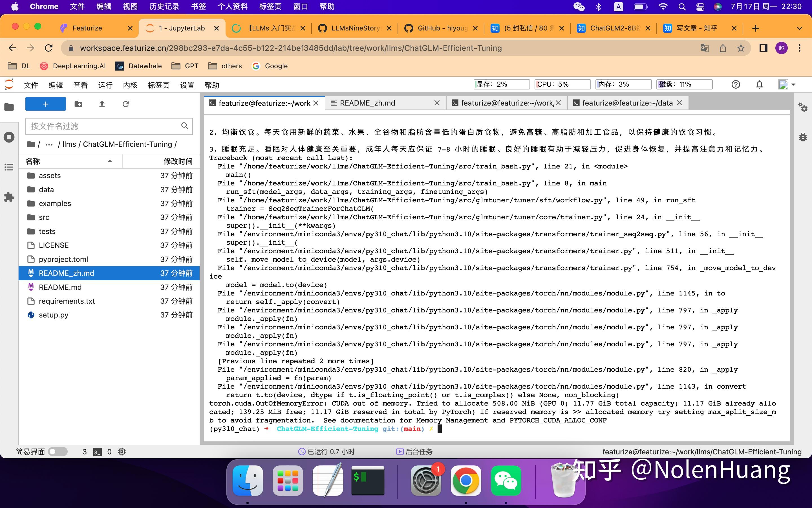Open the data folder in file browser

(109, 189)
